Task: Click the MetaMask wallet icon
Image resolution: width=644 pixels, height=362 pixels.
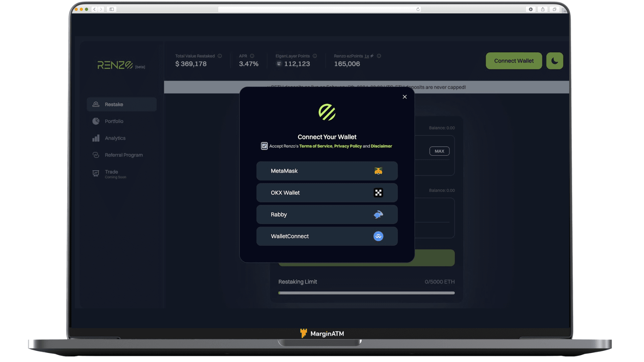Action: pyautogui.click(x=378, y=171)
